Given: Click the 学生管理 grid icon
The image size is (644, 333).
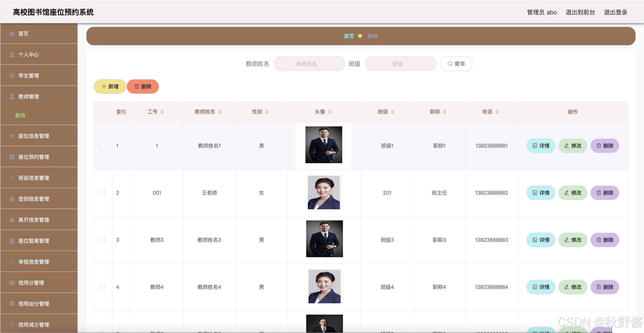Looking at the screenshot, I should tap(12, 76).
